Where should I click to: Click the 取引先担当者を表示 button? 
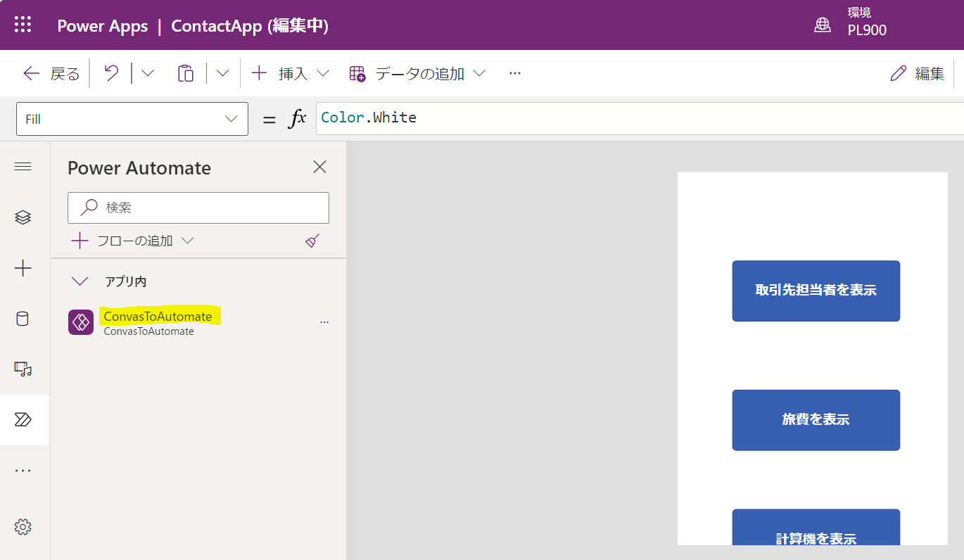[816, 291]
